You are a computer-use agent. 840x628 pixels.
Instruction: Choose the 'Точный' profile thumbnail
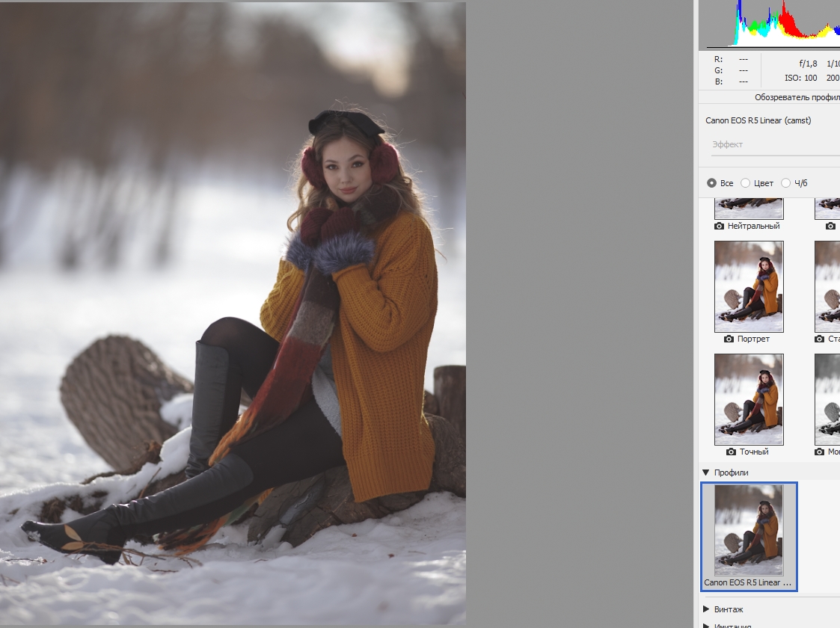click(x=749, y=399)
